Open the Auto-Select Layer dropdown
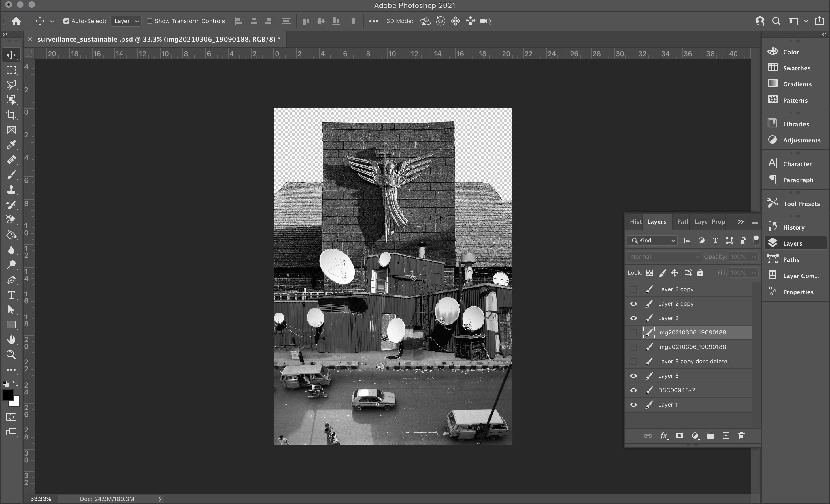This screenshot has width=830, height=504. (x=126, y=21)
